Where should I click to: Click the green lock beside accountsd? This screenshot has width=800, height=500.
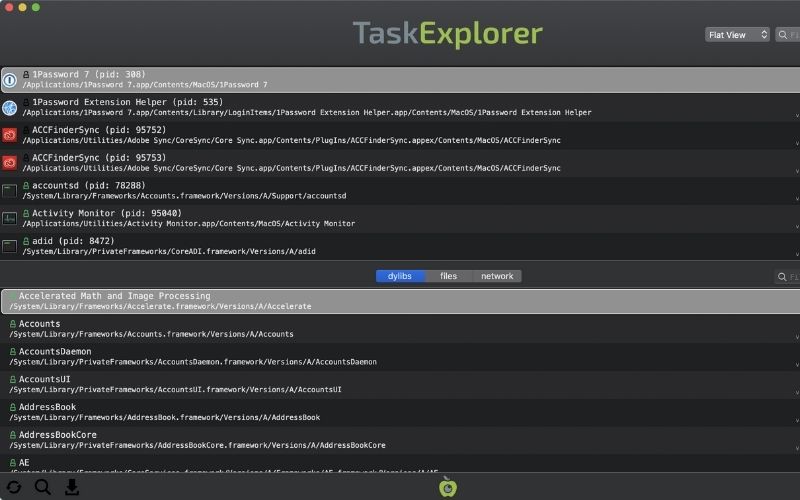[26, 186]
